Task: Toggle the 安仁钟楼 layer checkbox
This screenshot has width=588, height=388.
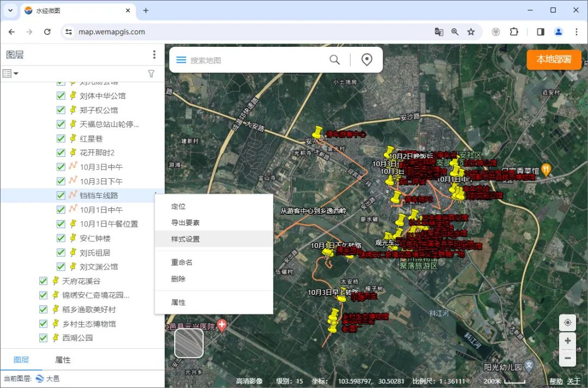Action: 61,238
